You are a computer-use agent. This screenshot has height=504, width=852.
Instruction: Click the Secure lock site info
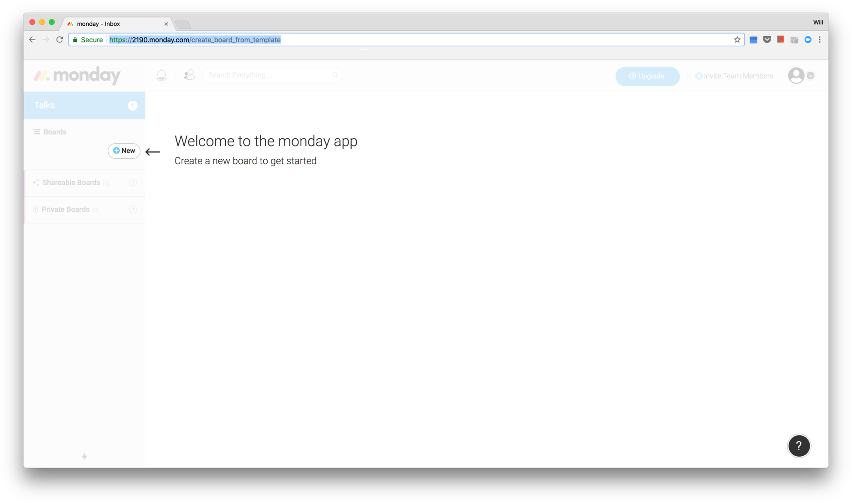pyautogui.click(x=88, y=40)
